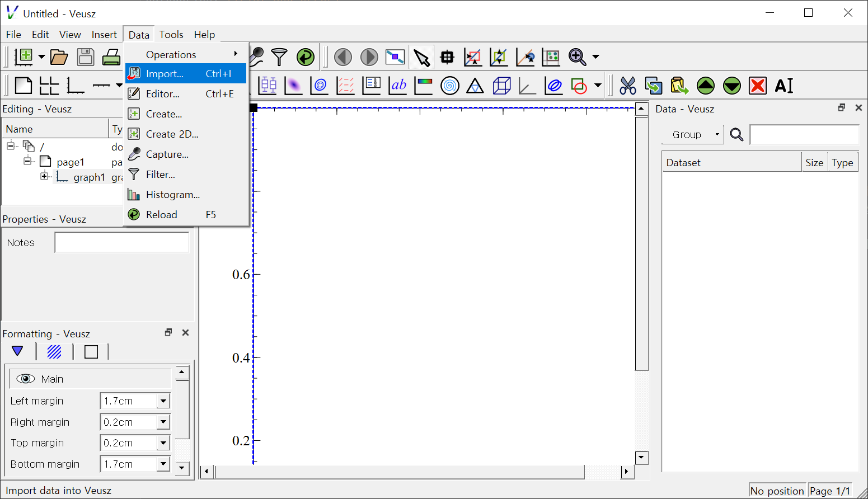Add a grid widget
Viewport: 868px width, 499px height.
point(49,86)
